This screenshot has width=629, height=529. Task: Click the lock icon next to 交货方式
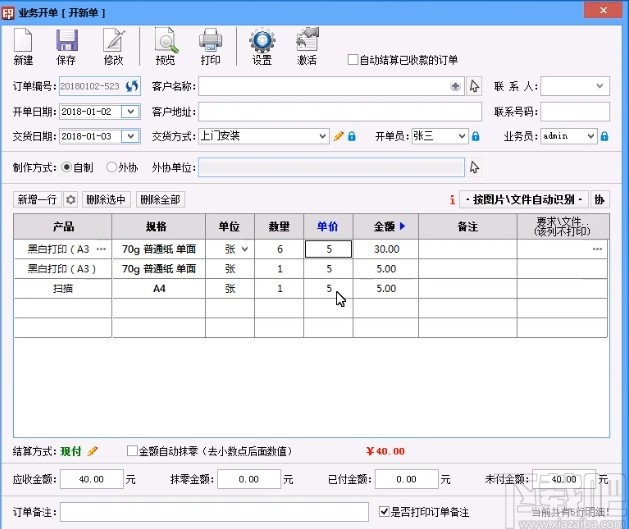coord(352,136)
